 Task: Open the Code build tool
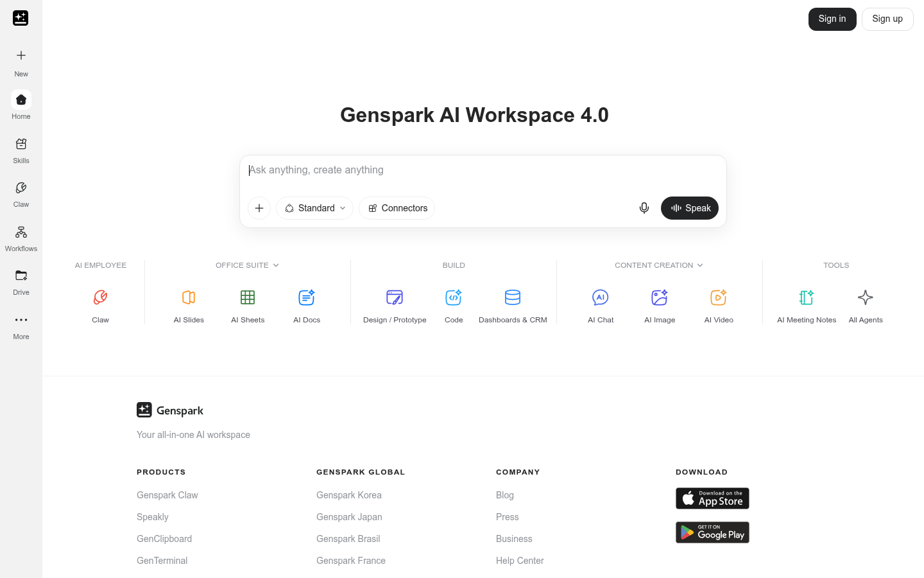click(x=454, y=306)
